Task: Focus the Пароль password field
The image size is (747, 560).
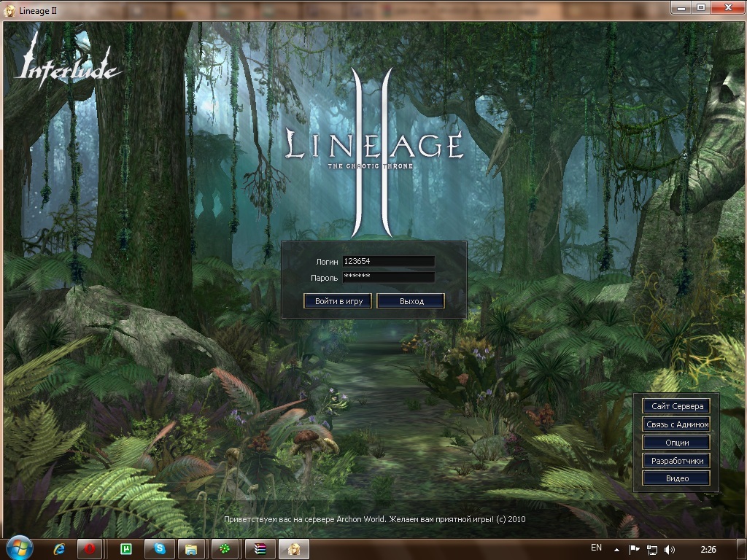Action: (x=388, y=277)
